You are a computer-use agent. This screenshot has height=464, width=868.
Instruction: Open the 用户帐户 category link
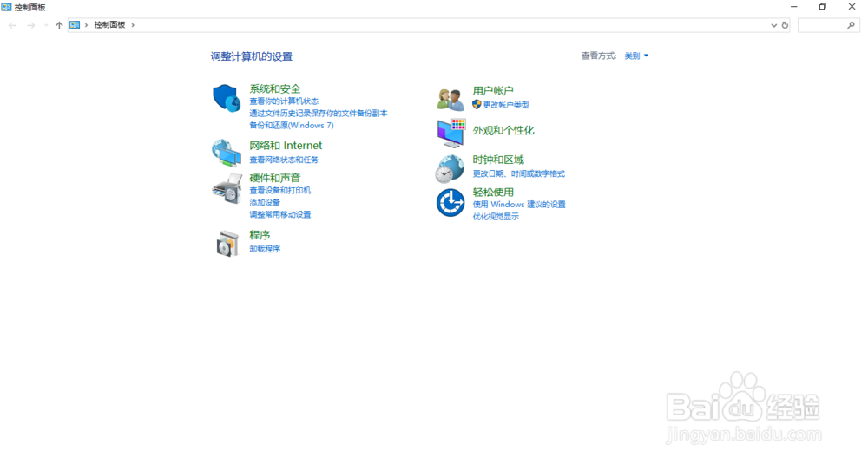click(x=493, y=91)
